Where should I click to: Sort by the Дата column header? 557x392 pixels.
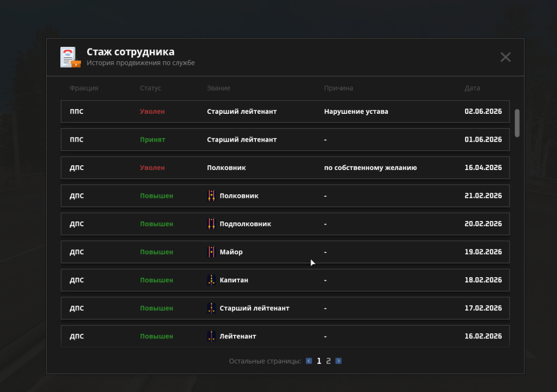[472, 88]
